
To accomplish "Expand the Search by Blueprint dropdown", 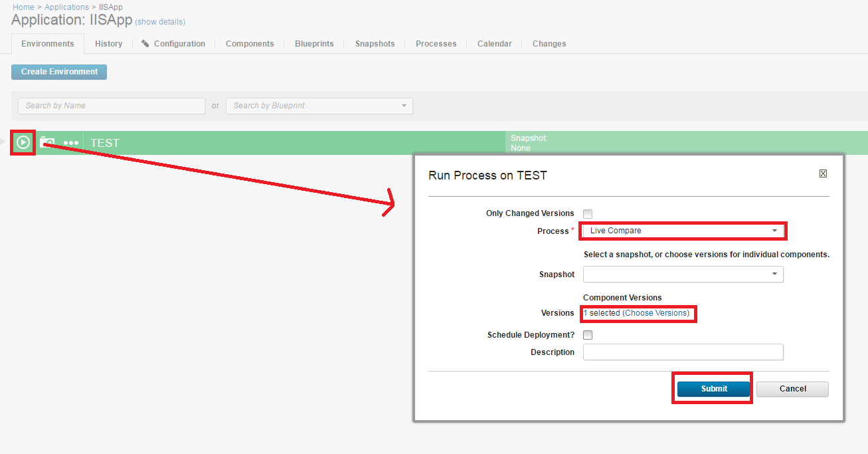I will tap(404, 106).
